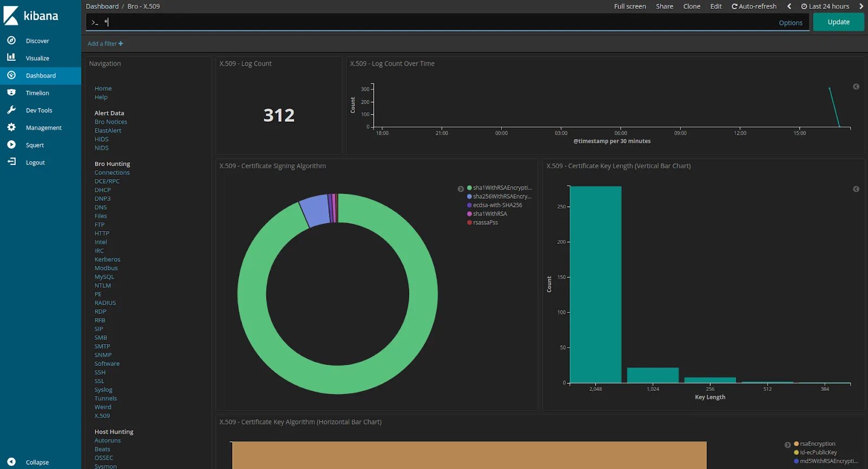
Task: Open Syslog hunting link
Action: pyautogui.click(x=103, y=390)
